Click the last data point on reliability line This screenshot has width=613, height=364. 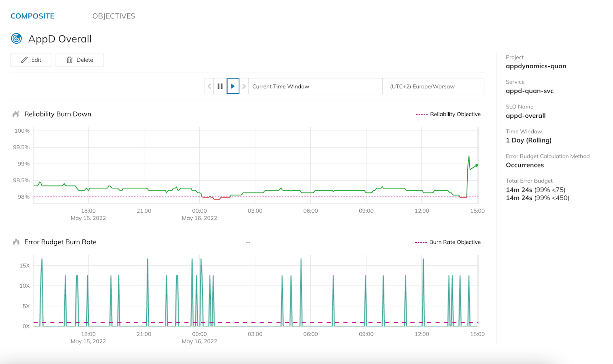pos(477,165)
